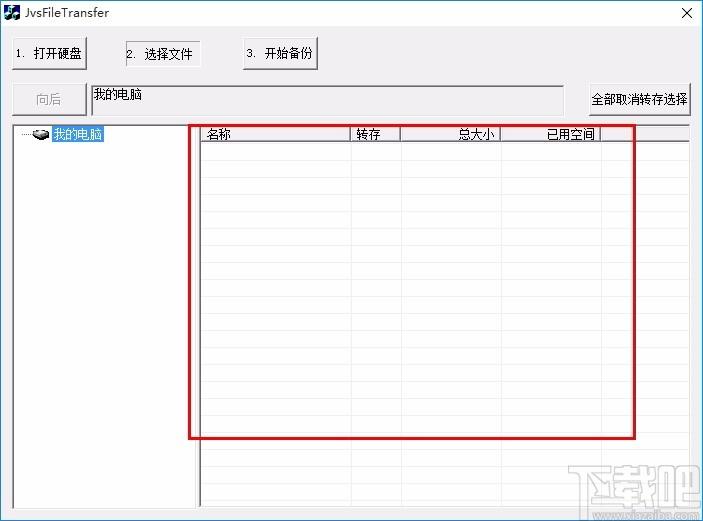Click the JvsFileTransfer app icon in title bar
The width and height of the screenshot is (703, 521).
coord(12,13)
